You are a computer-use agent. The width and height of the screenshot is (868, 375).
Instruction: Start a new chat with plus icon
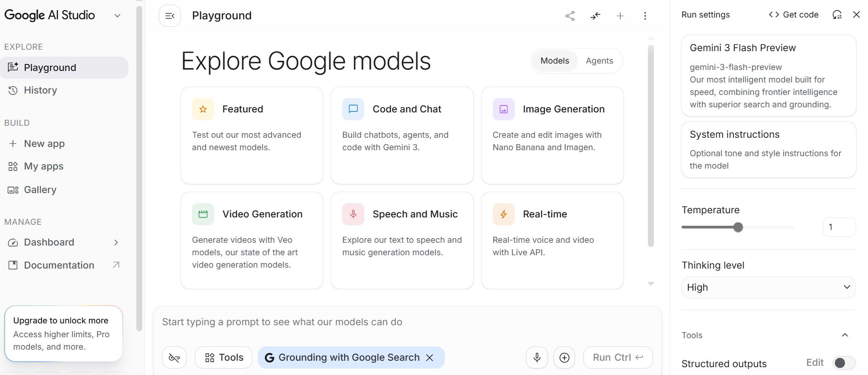pos(620,16)
